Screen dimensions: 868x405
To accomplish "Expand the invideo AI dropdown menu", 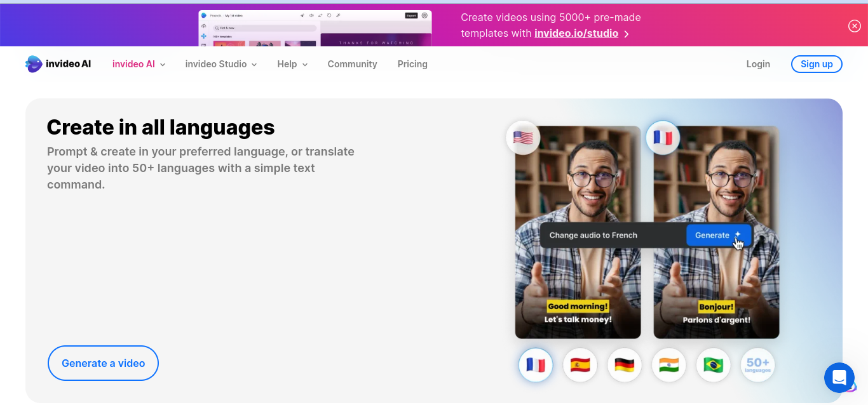I will [x=139, y=64].
